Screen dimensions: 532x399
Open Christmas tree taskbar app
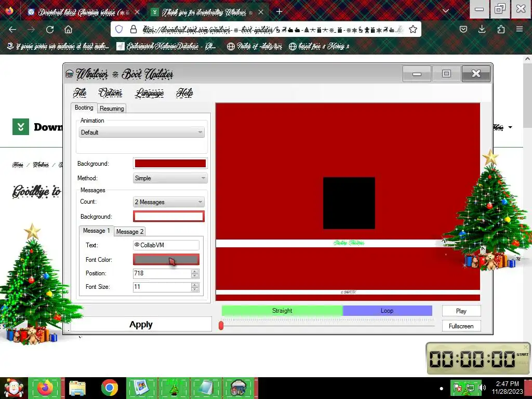pyautogui.click(x=174, y=388)
